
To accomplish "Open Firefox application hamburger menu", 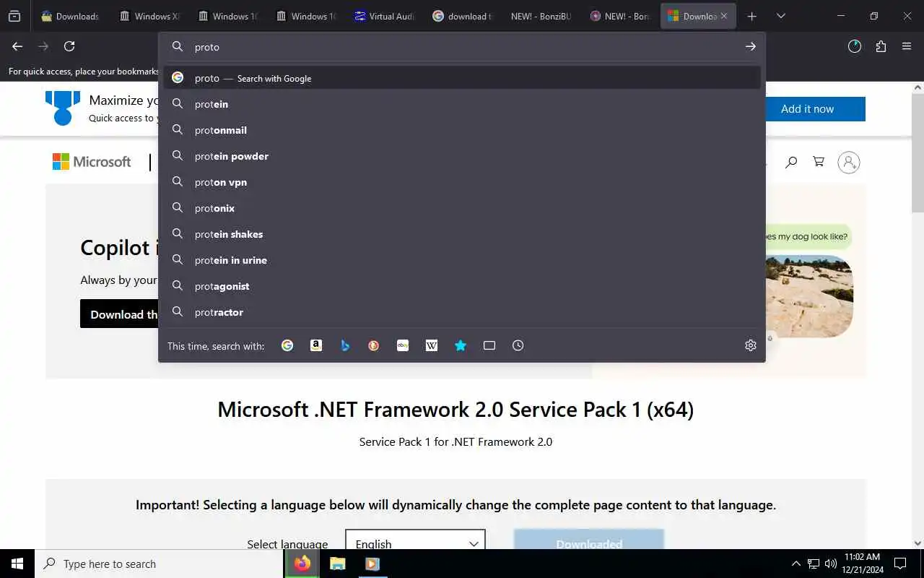I will click(907, 46).
